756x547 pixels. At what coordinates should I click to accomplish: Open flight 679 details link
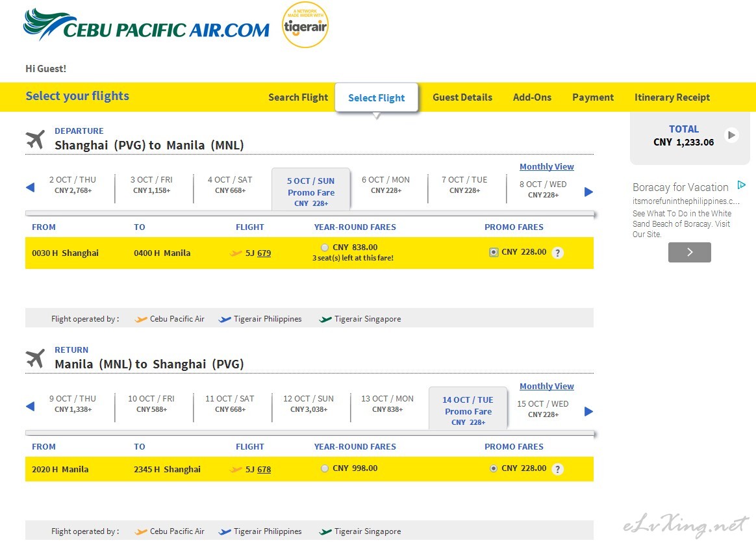click(x=264, y=253)
